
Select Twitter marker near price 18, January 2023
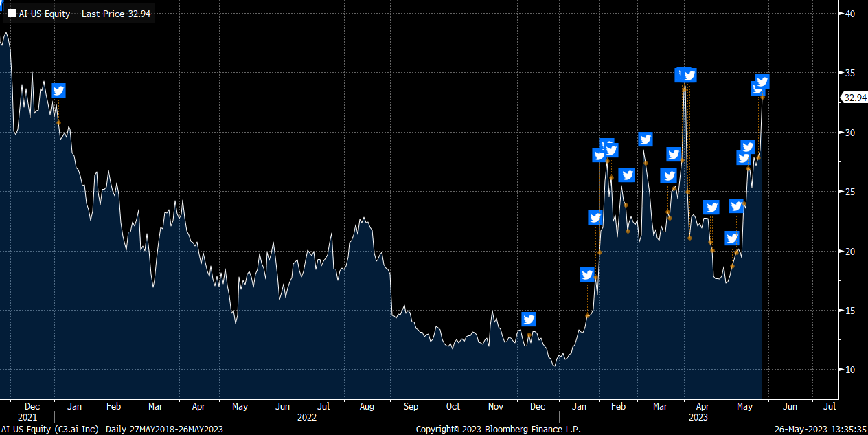[x=587, y=275]
